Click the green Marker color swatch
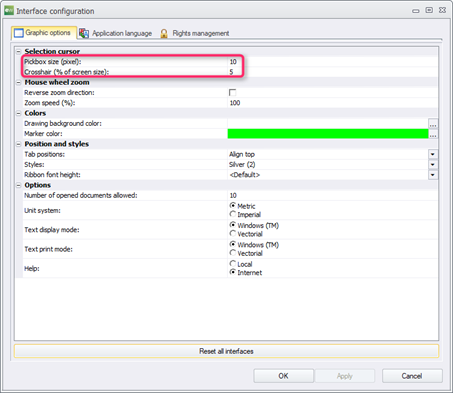This screenshot has width=453, height=393. tap(328, 134)
